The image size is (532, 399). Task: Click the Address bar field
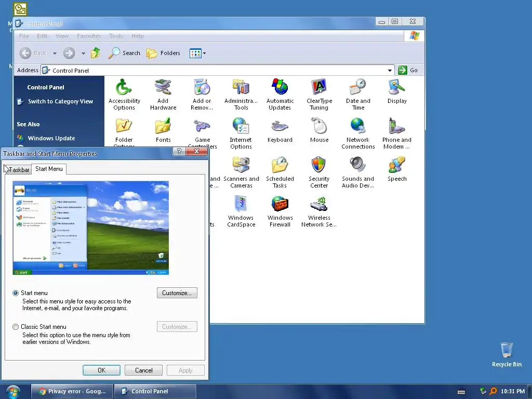pos(218,70)
